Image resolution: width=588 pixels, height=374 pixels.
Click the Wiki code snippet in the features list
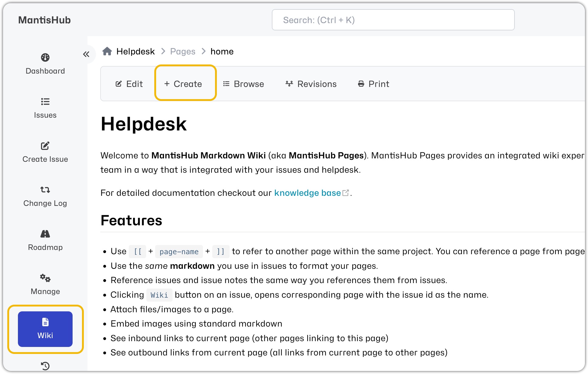159,295
